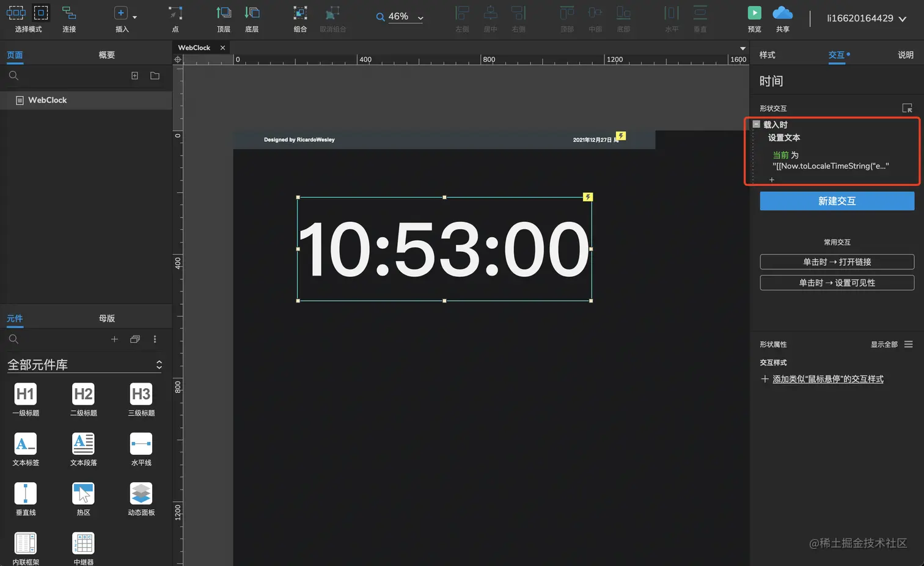Screen dimensions: 924x566
Task: Switch to the 页面 pages tab
Action: pyautogui.click(x=15, y=55)
